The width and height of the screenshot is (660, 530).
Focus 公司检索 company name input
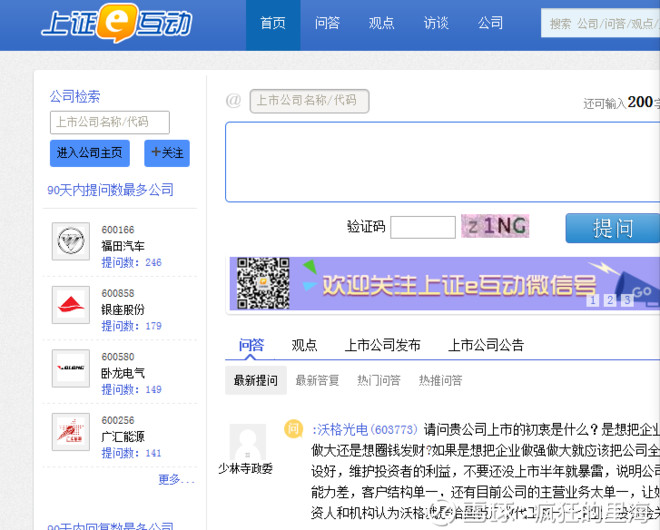click(110, 123)
